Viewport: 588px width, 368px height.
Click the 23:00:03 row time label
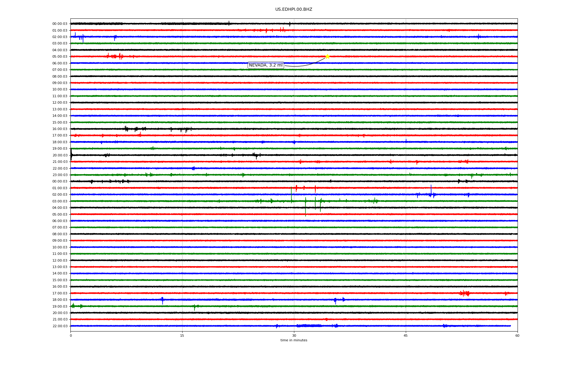pos(60,175)
